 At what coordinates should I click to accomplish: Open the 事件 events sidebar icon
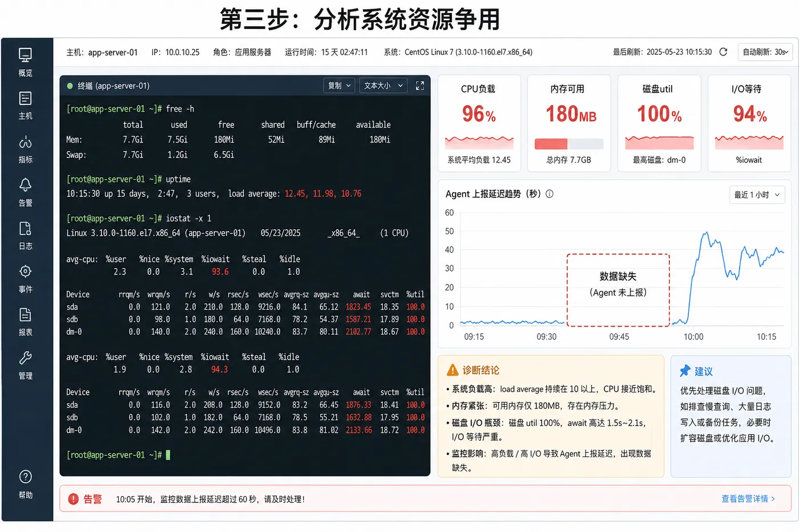click(25, 271)
